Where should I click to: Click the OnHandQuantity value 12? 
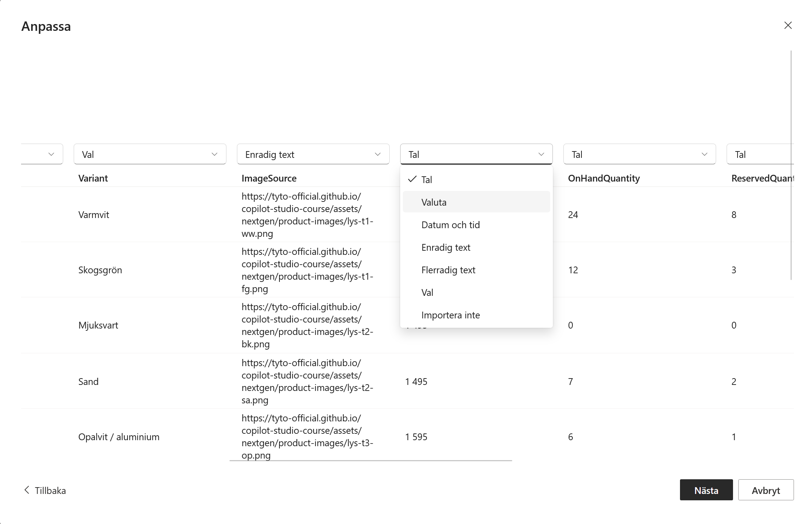(x=573, y=270)
